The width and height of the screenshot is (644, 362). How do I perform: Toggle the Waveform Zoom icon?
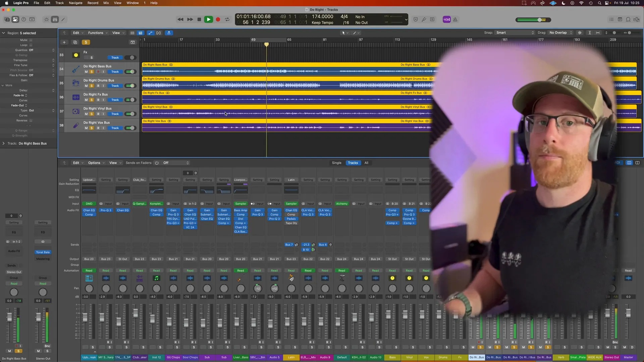[580, 33]
